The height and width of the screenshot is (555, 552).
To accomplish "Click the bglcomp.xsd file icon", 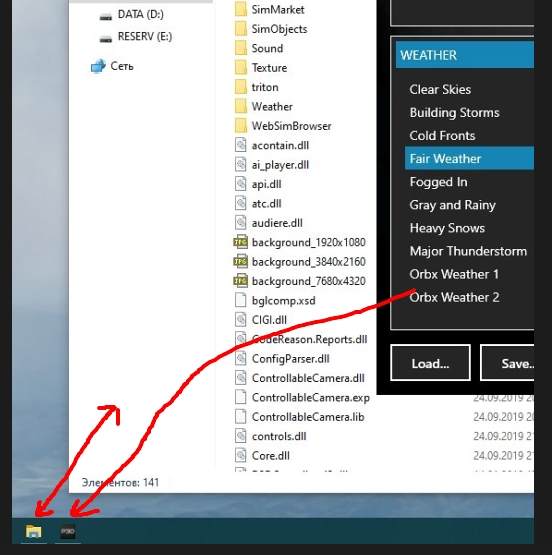I will coord(241,301).
